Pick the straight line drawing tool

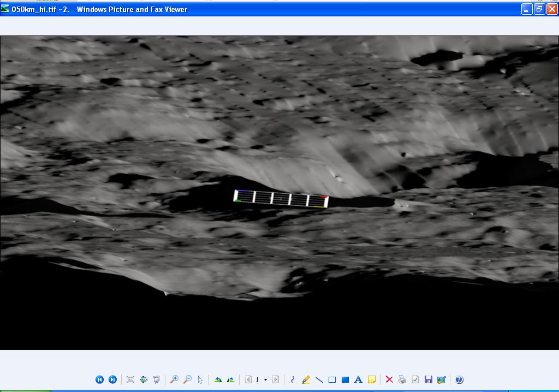[319, 379]
